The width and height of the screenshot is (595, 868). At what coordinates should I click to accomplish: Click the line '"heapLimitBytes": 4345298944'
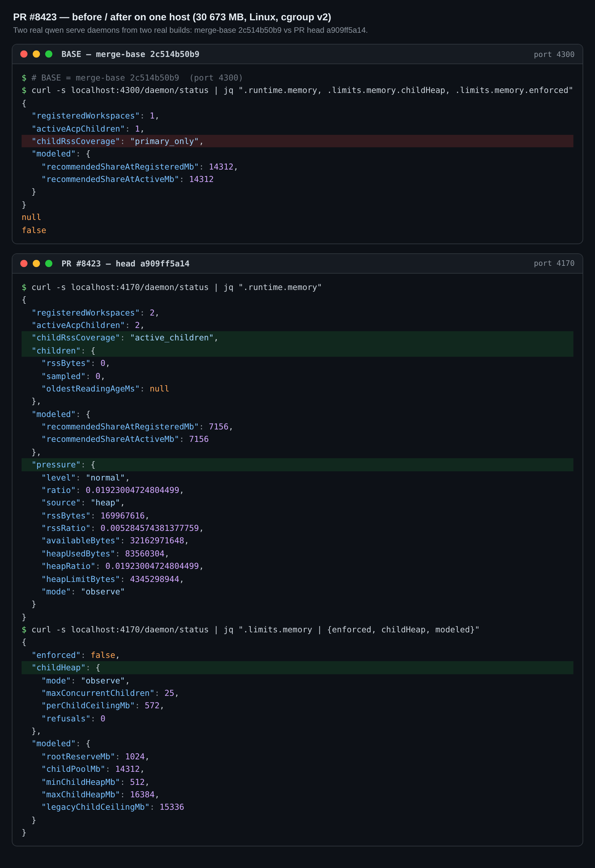click(x=113, y=579)
